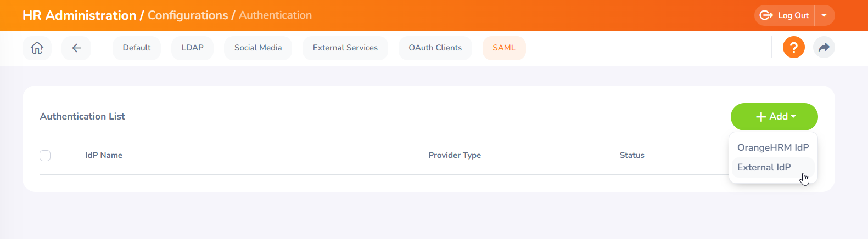Go to the External Services tab
Viewport: 868px width, 239px height.
(345, 48)
